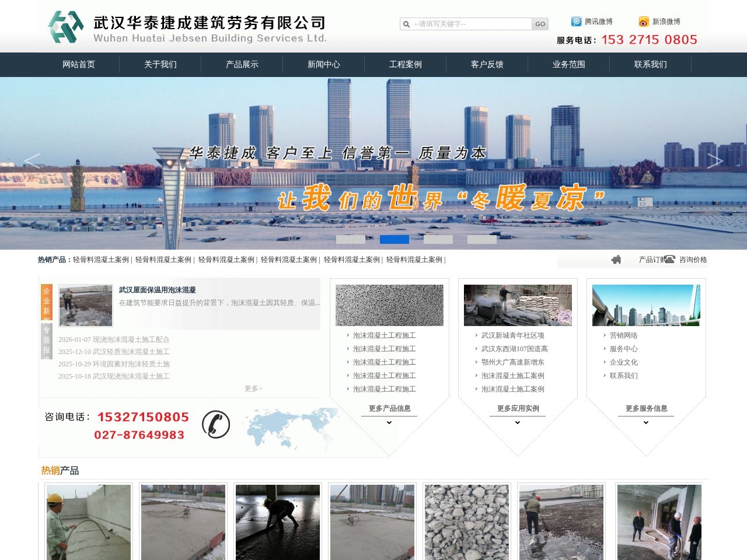Image resolution: width=747 pixels, height=560 pixels.
Task: Go to 网站首页 in navigation
Action: tap(79, 65)
